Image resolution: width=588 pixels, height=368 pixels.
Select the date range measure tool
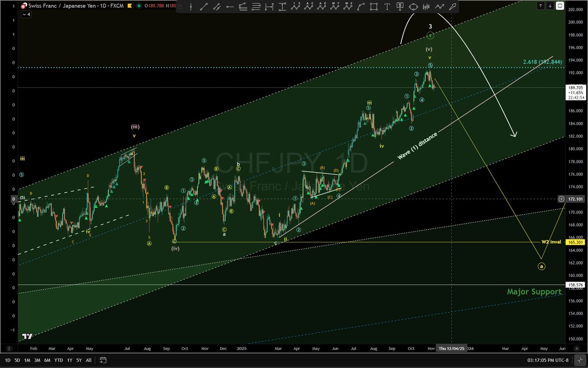[269, 7]
